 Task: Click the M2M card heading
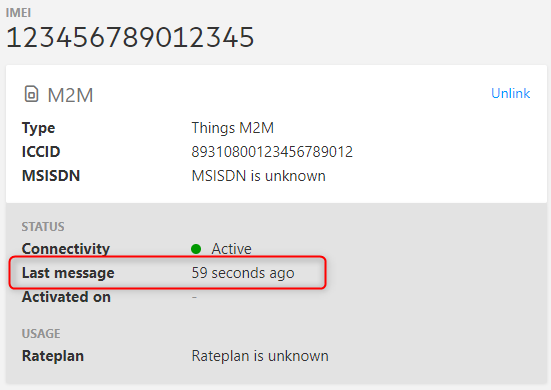click(70, 95)
